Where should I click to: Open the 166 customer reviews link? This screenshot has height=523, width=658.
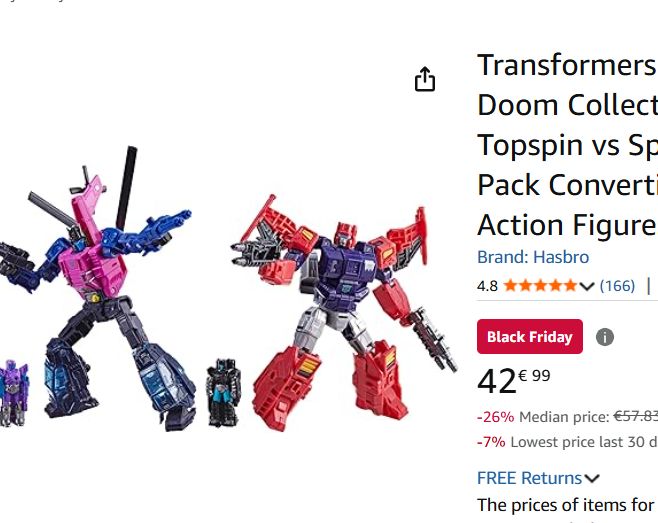click(x=617, y=286)
